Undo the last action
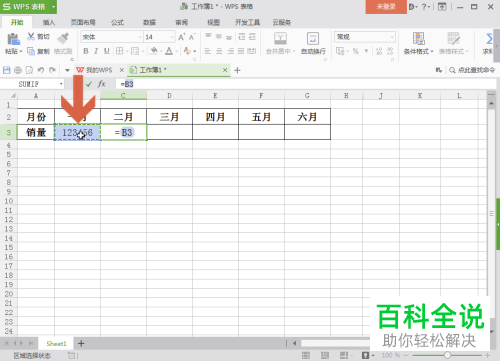This screenshot has width=500, height=361. [x=41, y=70]
